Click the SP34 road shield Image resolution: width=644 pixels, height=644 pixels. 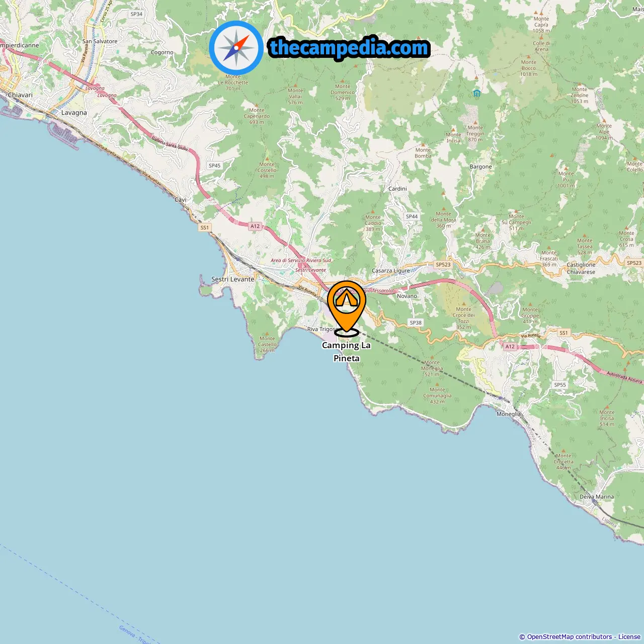click(x=136, y=14)
